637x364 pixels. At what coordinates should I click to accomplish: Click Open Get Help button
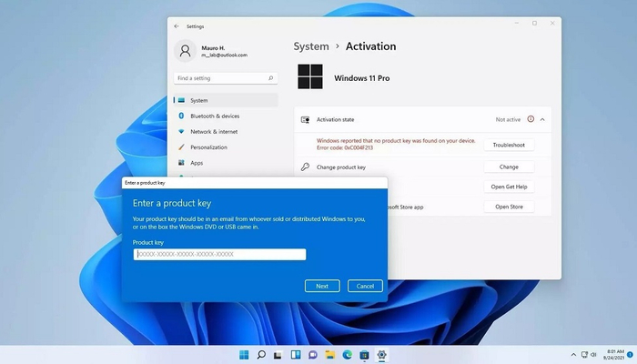(x=509, y=187)
